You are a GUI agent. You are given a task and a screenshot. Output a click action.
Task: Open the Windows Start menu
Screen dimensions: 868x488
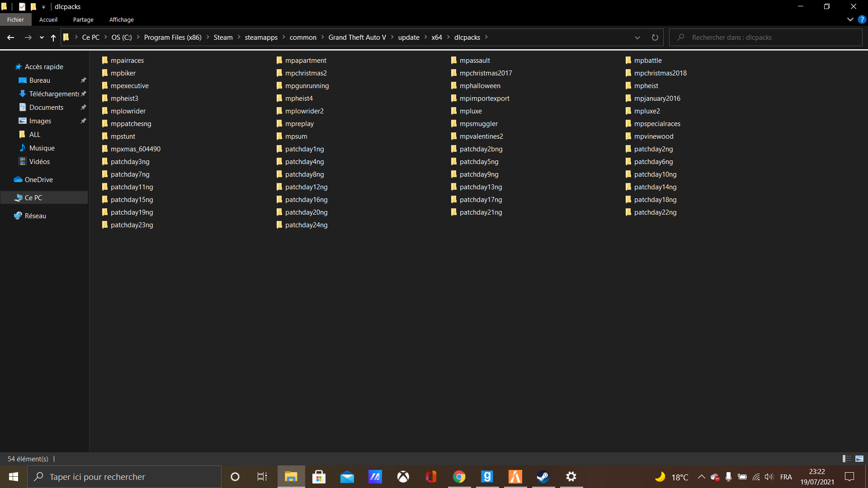click(x=14, y=477)
